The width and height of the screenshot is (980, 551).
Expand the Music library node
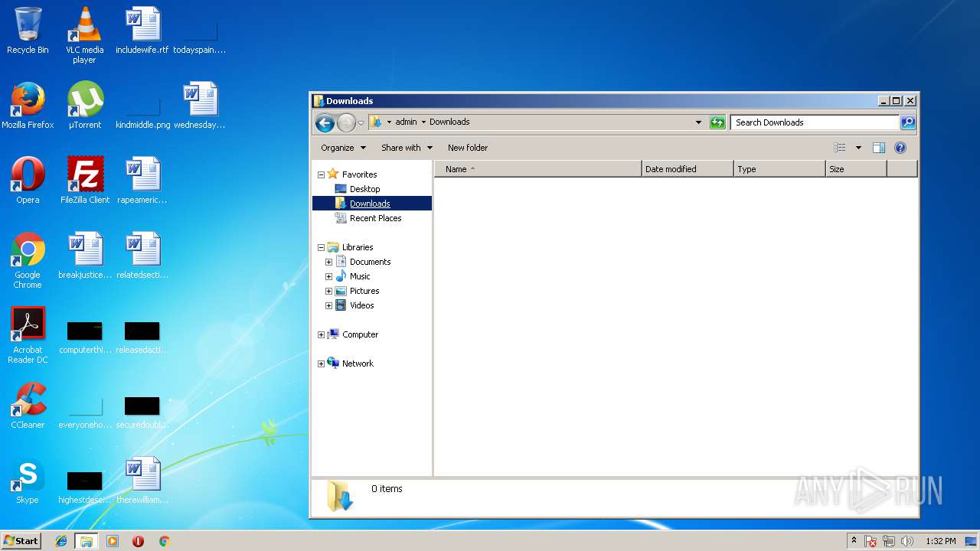pos(328,276)
